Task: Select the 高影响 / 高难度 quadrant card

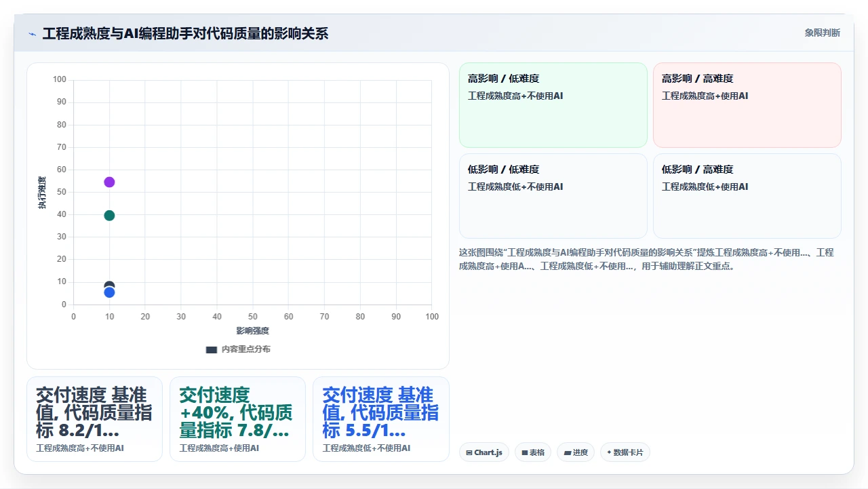Action: [747, 105]
